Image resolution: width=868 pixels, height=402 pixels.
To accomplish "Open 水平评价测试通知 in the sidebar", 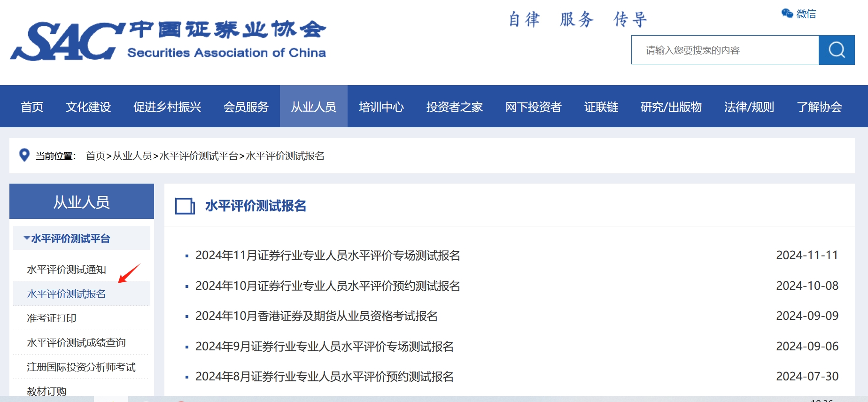I will (x=66, y=270).
